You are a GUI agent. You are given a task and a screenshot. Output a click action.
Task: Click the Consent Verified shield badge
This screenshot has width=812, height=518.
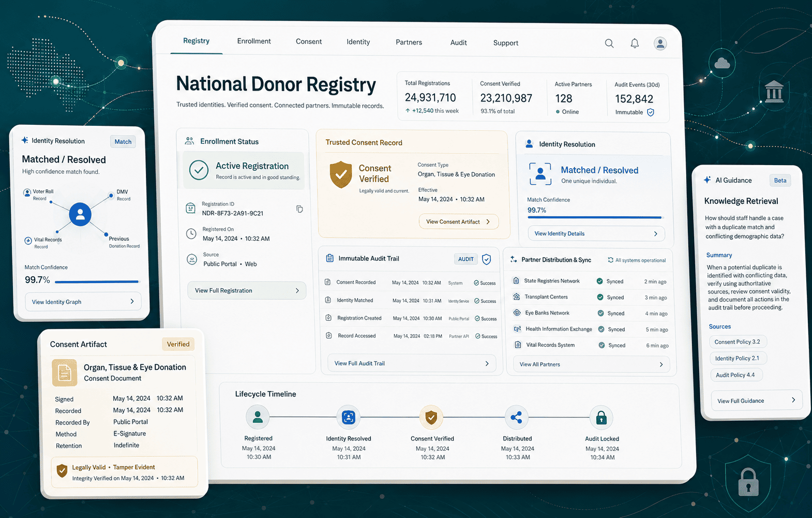point(341,174)
